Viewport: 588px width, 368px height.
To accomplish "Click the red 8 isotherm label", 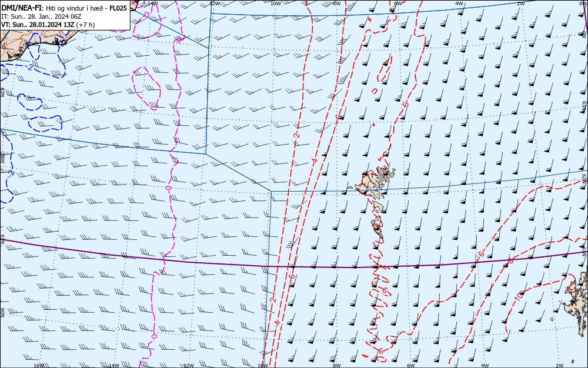I will pos(510,260).
